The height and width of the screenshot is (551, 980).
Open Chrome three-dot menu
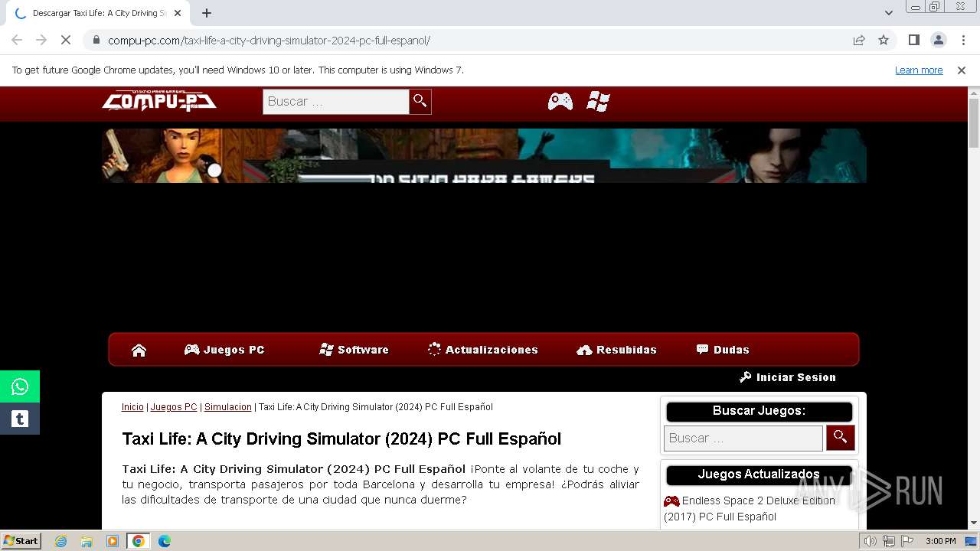point(963,40)
